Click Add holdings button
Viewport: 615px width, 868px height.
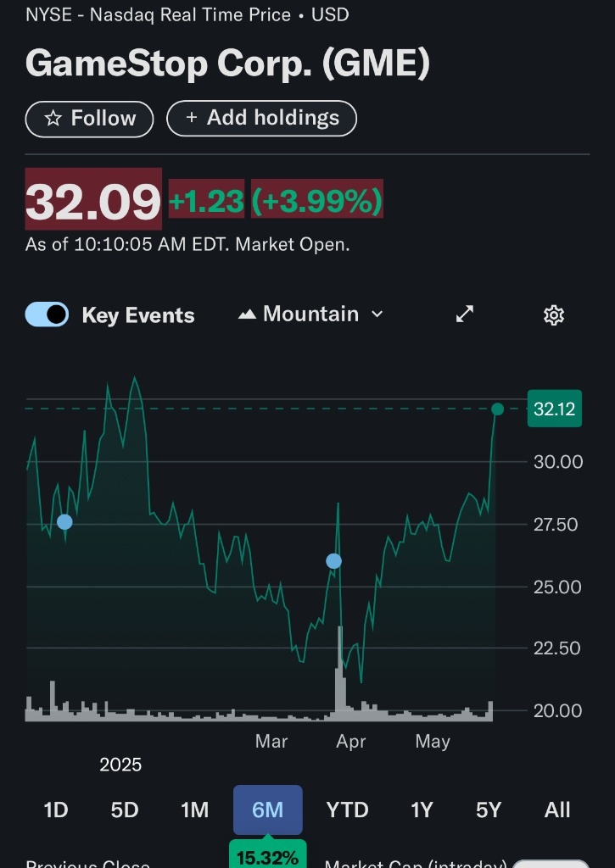point(261,119)
